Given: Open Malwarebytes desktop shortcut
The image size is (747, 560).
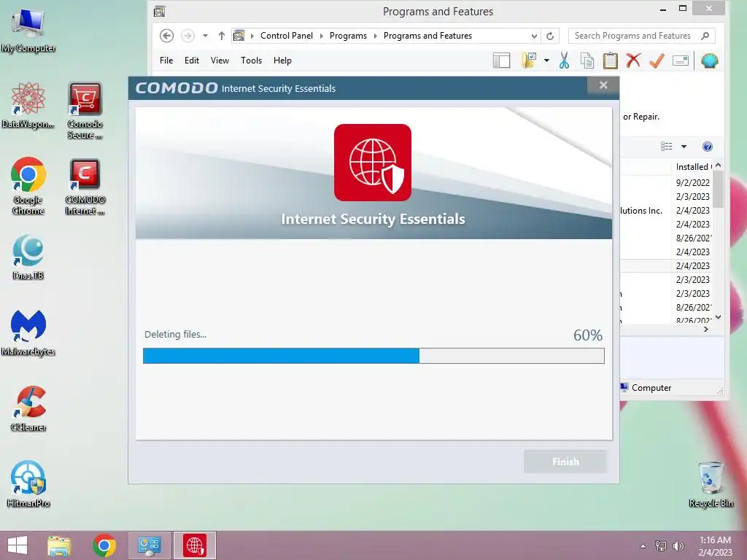Looking at the screenshot, I should (28, 332).
